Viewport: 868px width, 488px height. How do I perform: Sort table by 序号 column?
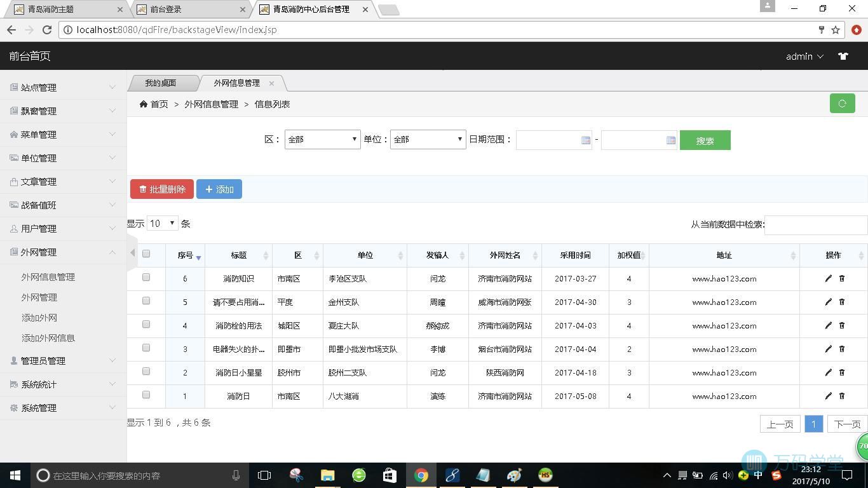[x=185, y=255]
